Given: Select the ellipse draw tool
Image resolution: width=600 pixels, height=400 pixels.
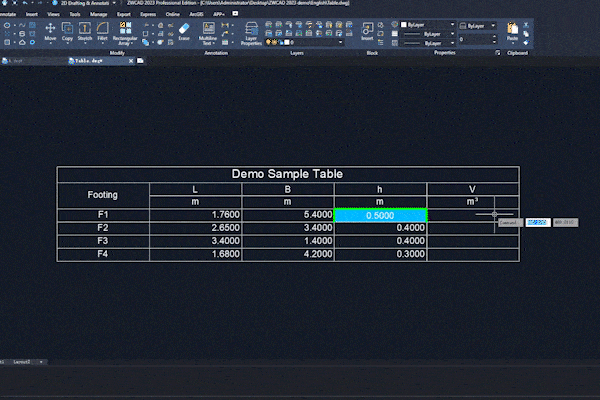Looking at the screenshot, I should point(7,25).
